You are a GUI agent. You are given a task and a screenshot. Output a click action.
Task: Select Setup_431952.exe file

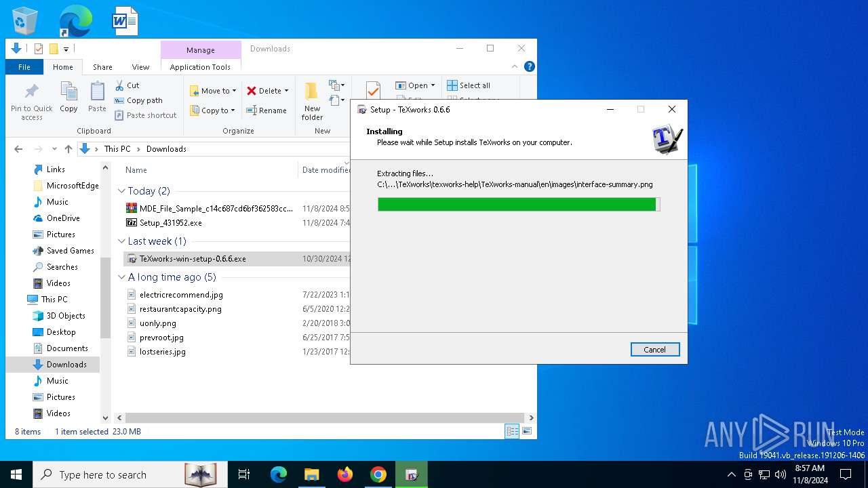click(171, 223)
